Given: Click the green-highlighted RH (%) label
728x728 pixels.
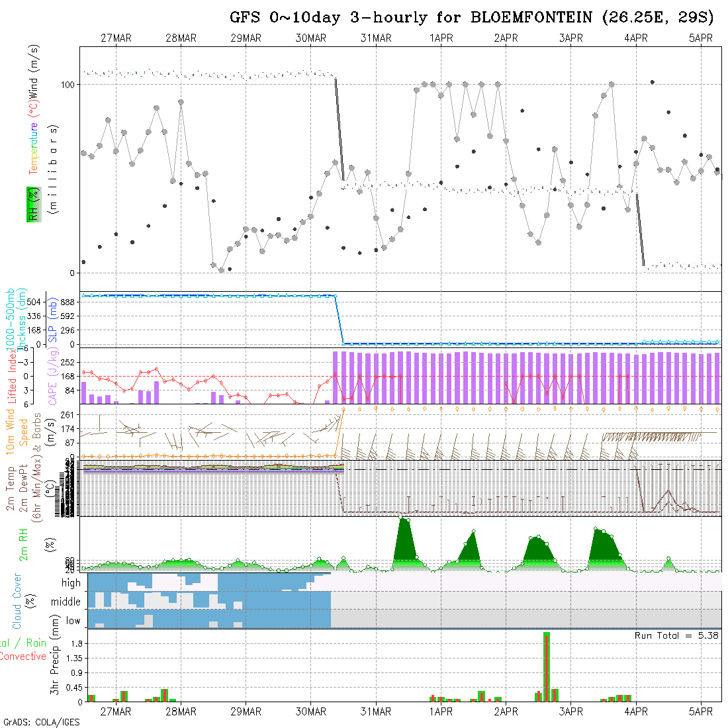Looking at the screenshot, I should pyautogui.click(x=34, y=205).
